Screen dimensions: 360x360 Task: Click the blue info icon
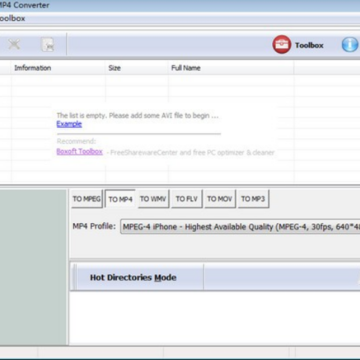pyautogui.click(x=350, y=45)
